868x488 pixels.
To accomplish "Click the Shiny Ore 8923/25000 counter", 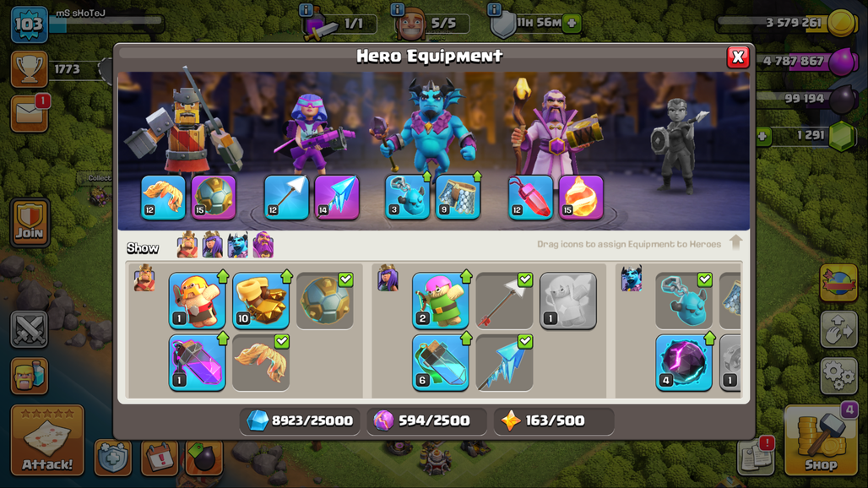I will (x=300, y=421).
